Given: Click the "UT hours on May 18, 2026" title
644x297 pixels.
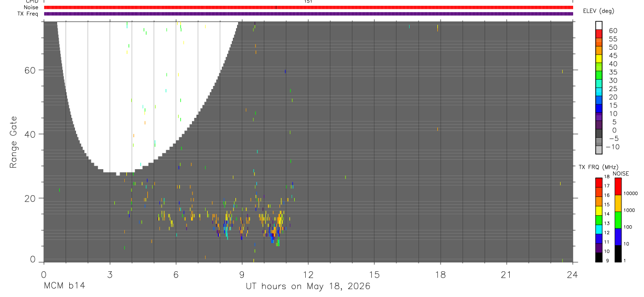Looking at the screenshot, I should [x=308, y=287].
